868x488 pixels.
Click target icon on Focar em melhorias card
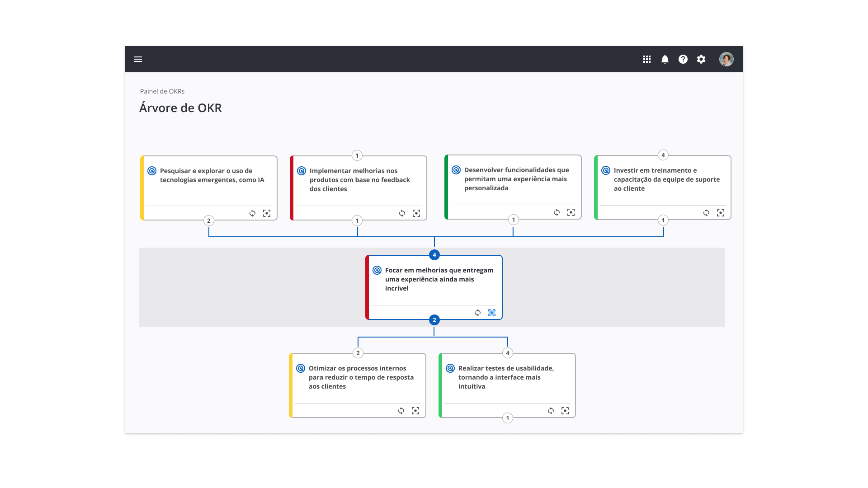pyautogui.click(x=377, y=270)
